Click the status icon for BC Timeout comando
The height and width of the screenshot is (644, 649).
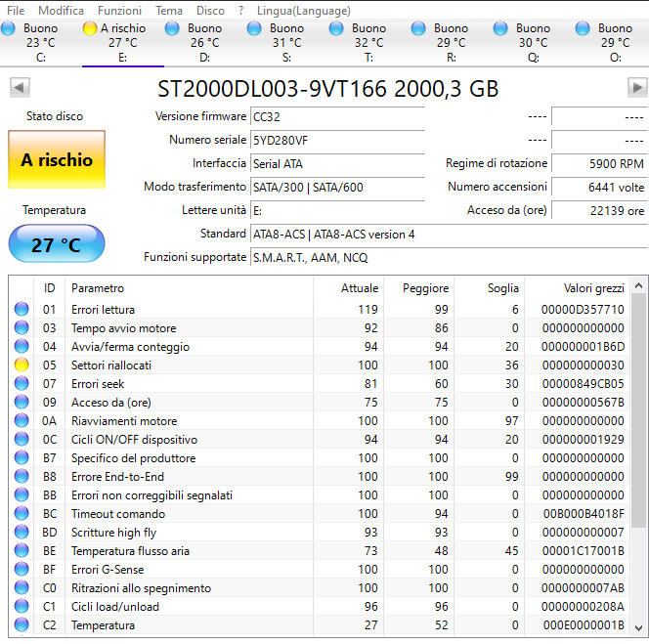click(x=22, y=513)
